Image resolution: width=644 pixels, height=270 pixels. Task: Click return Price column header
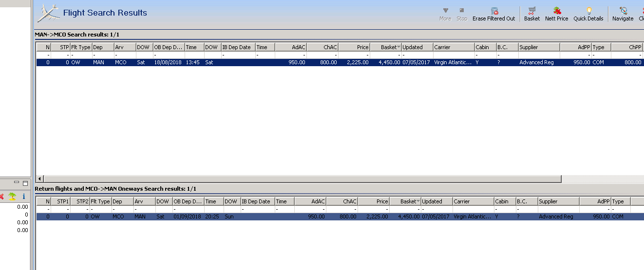coord(373,201)
